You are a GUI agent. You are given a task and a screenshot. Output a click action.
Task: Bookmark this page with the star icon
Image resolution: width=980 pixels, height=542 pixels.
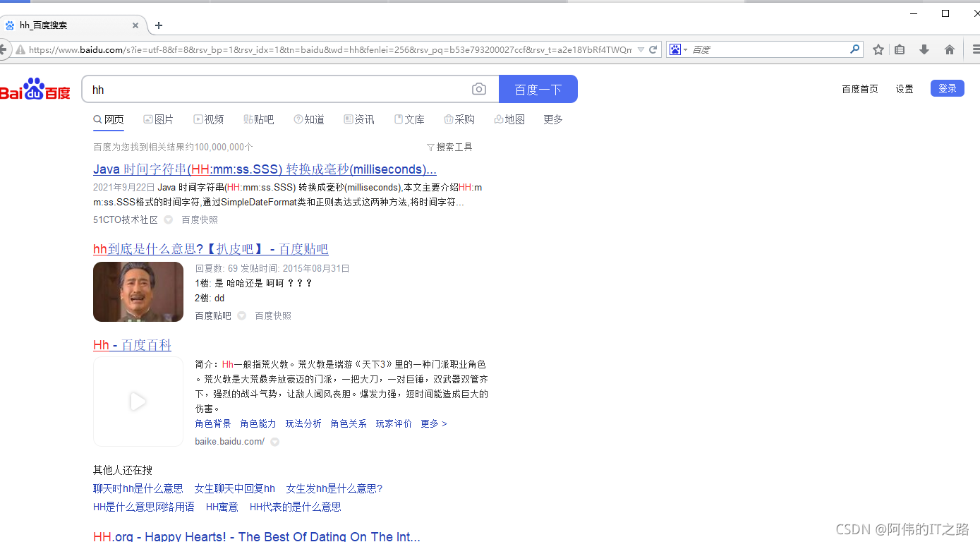[x=878, y=49]
